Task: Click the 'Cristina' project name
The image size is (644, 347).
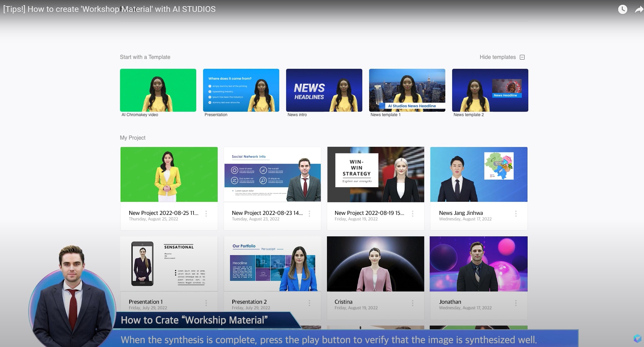Action: tap(343, 302)
